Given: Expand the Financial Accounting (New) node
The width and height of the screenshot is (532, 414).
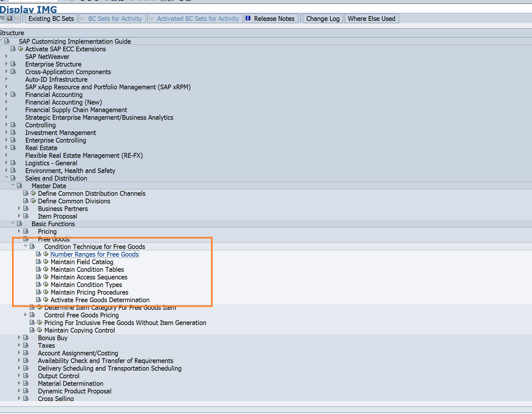Looking at the screenshot, I should click(6, 102).
